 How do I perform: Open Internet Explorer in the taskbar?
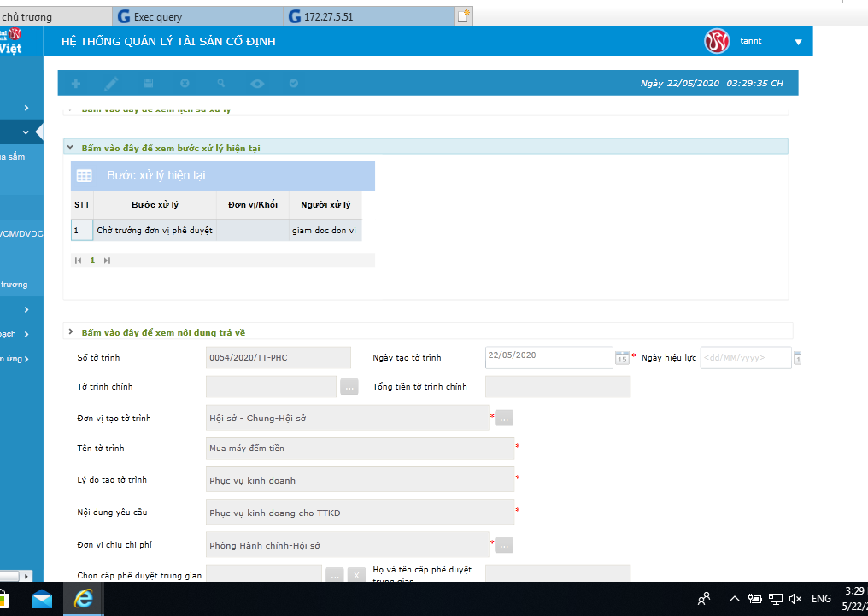click(x=84, y=599)
